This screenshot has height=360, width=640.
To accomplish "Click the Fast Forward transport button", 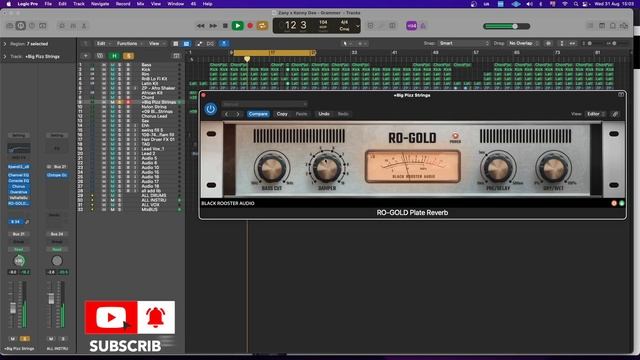I will 213,26.
